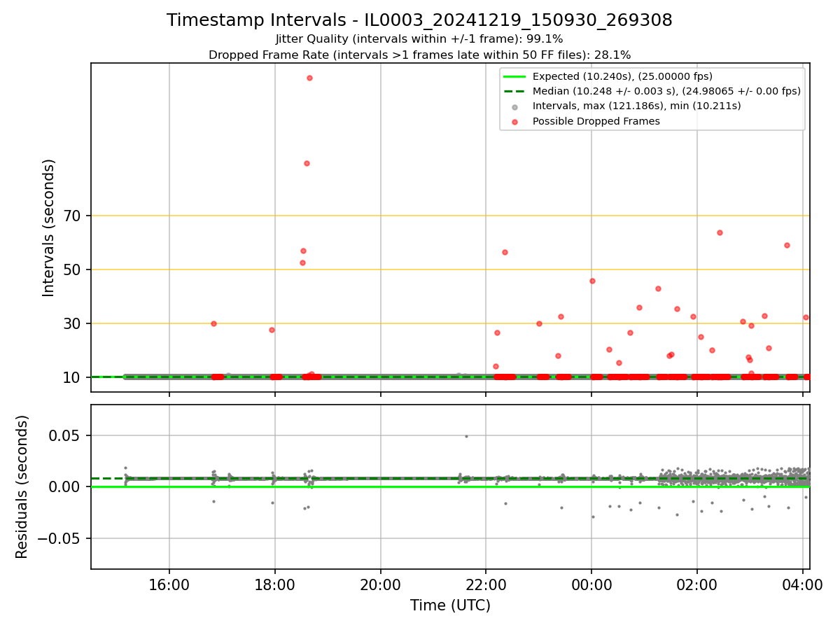Click the red marker in the 'Possible Dropped Frames' legend entry

point(515,122)
